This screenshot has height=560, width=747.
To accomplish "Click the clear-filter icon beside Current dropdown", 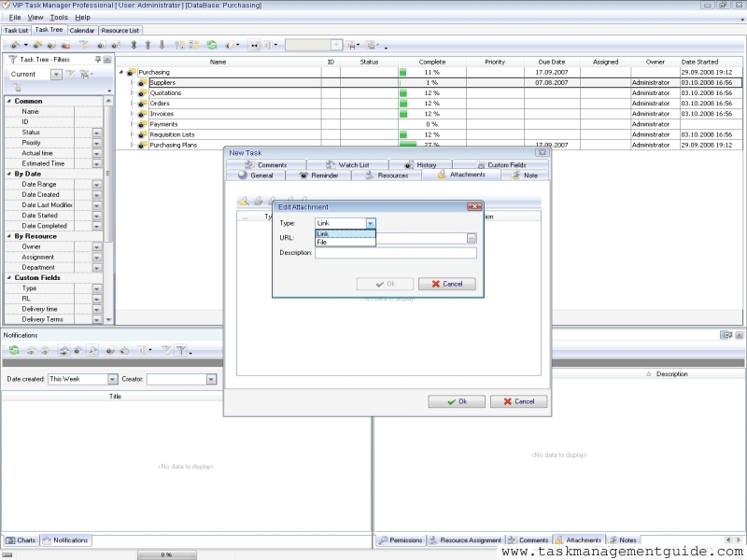I will click(71, 75).
